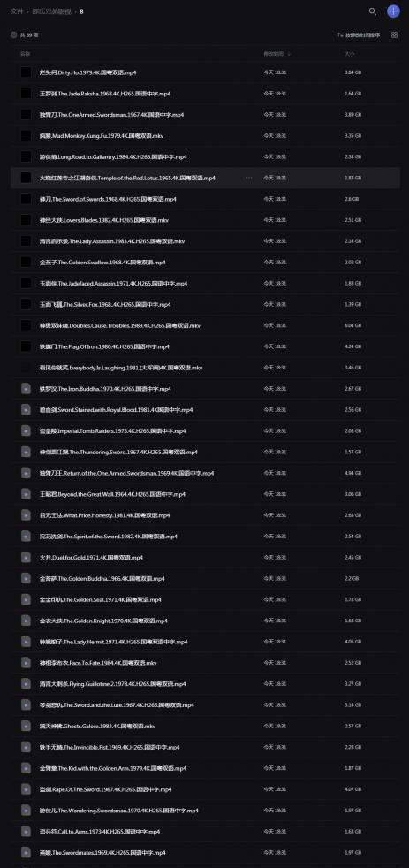Sort by the modified time column header
This screenshot has width=409, height=868.
[276, 54]
